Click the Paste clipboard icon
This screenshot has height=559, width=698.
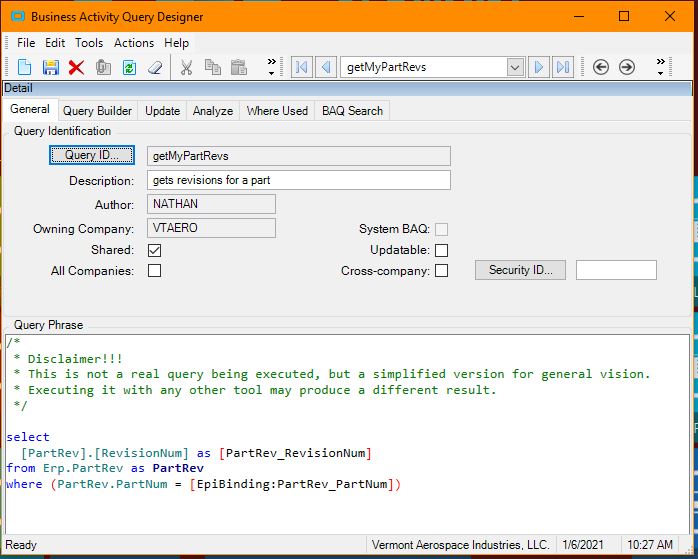pos(239,67)
